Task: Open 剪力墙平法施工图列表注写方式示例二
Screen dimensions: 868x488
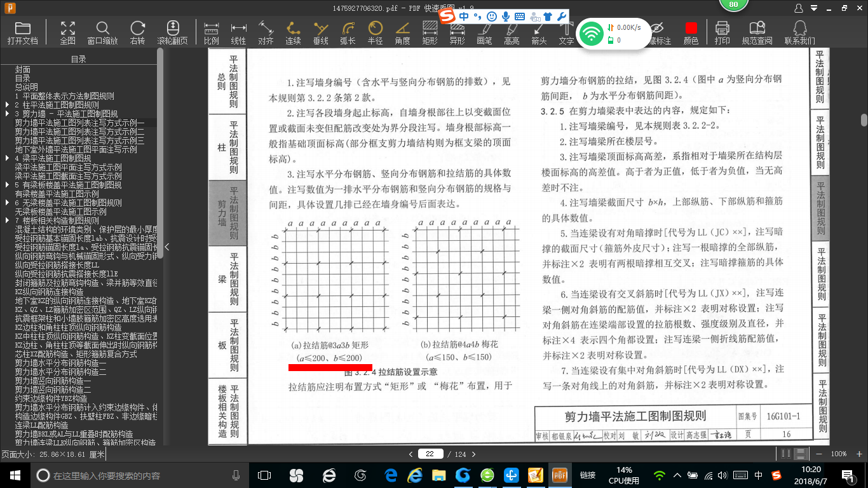Action: pyautogui.click(x=80, y=131)
